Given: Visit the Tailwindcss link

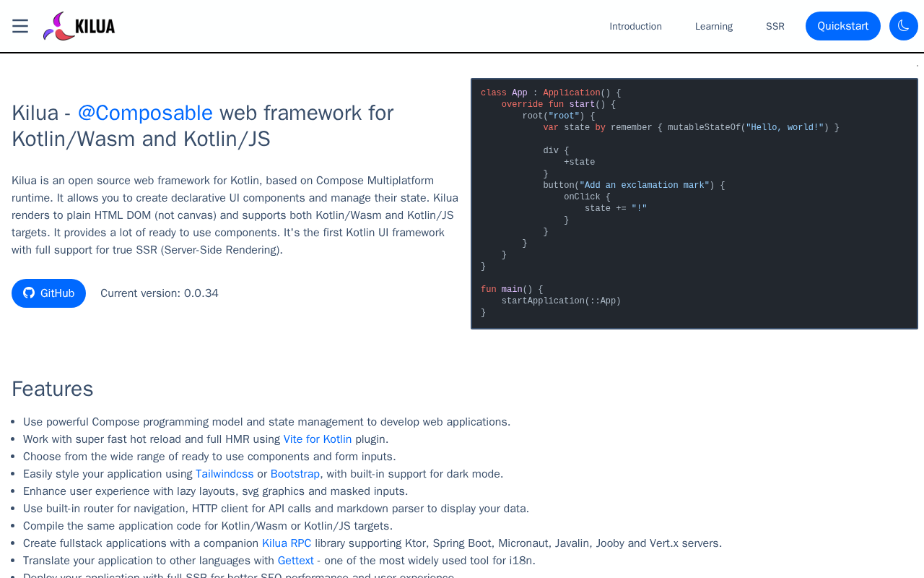Looking at the screenshot, I should [225, 474].
